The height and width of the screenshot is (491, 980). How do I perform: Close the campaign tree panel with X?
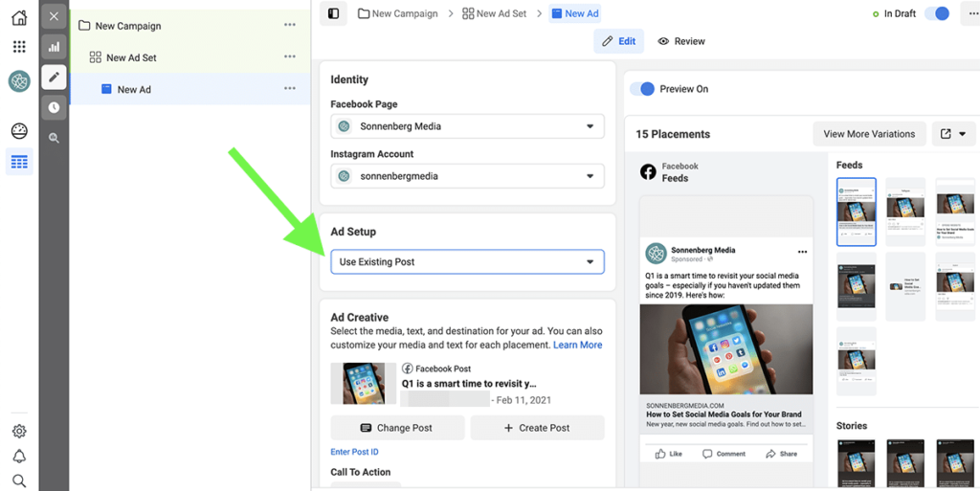[x=54, y=17]
